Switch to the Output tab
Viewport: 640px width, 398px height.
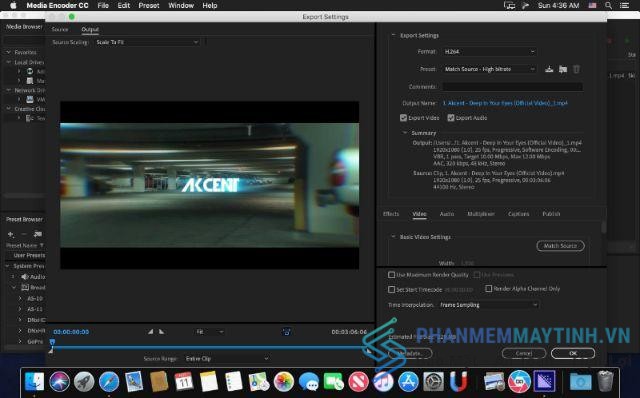[90, 29]
